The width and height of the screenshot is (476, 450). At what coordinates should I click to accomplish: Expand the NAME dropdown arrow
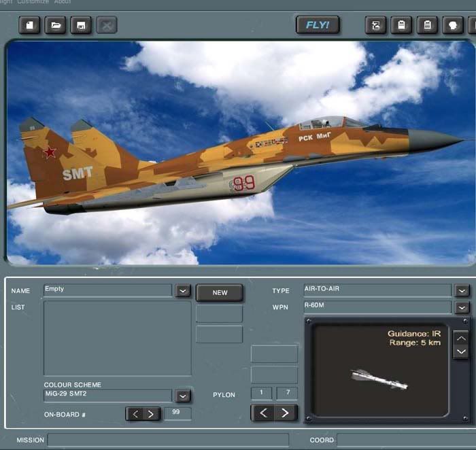click(183, 291)
